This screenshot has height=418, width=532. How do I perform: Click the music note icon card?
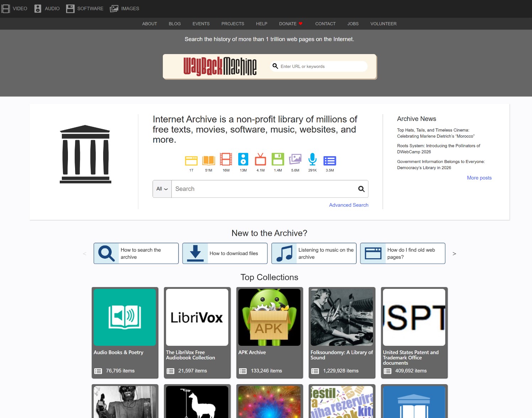[x=284, y=253]
